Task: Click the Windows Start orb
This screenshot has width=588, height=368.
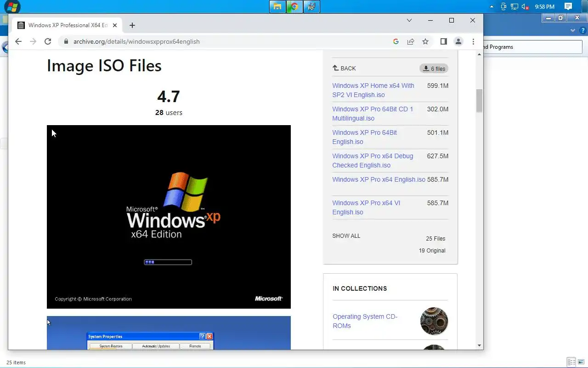Action: (x=12, y=7)
